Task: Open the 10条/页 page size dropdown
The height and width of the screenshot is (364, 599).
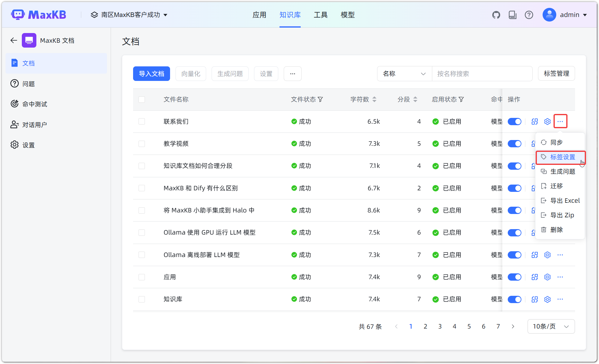Action: 551,326
